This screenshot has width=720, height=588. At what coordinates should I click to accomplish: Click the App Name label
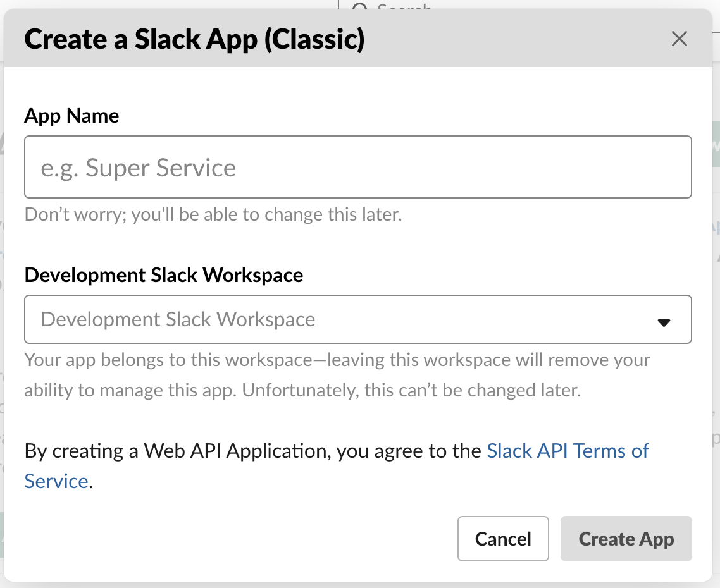(71, 116)
